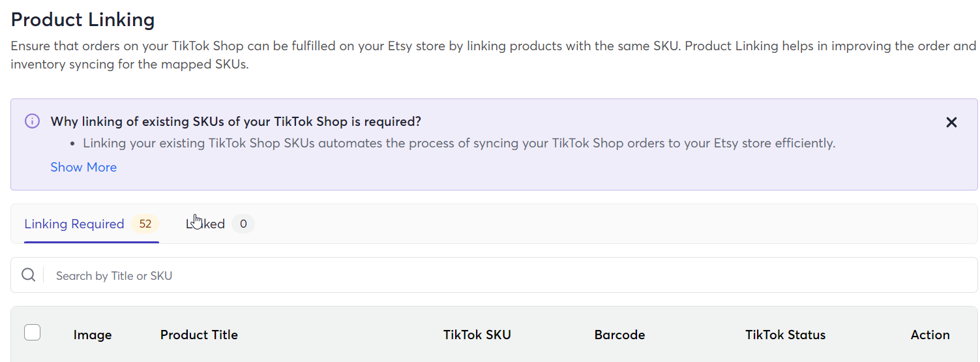Screen dimensions: 980x362
Task: Dismiss the SKU linking info banner
Action: 951,122
